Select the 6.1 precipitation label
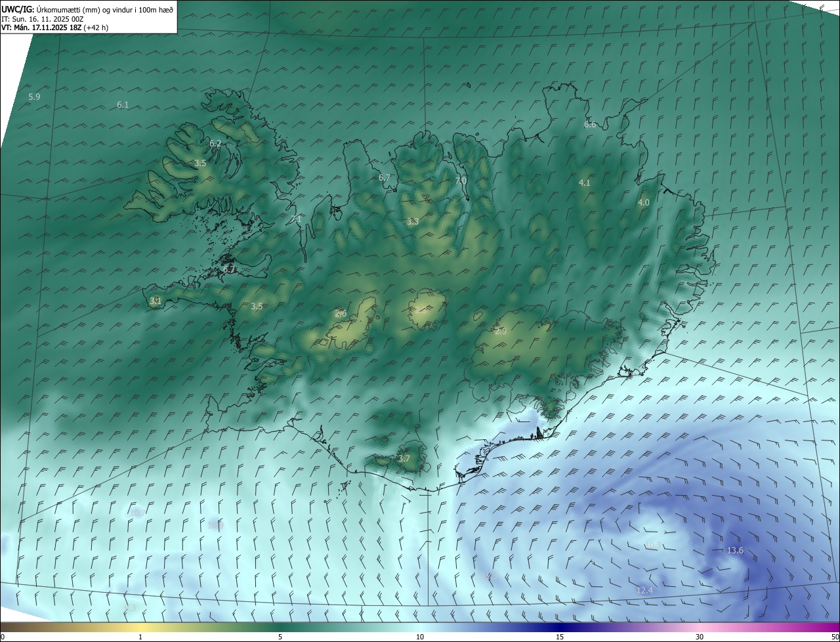The width and height of the screenshot is (840, 642). pyautogui.click(x=123, y=104)
